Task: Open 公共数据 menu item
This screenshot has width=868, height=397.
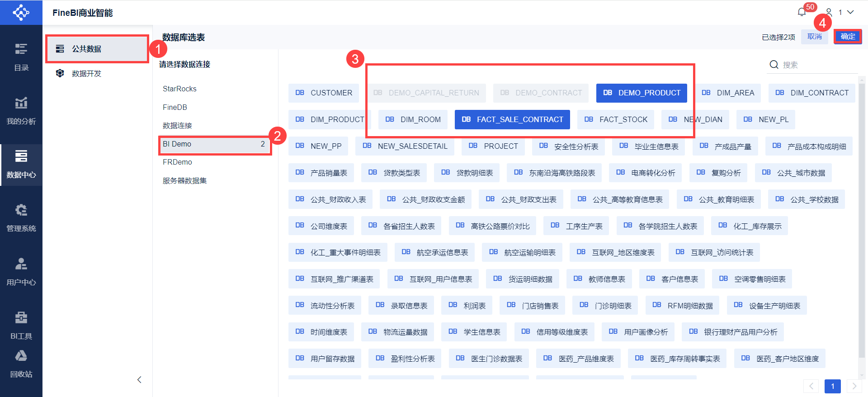Action: [x=97, y=49]
